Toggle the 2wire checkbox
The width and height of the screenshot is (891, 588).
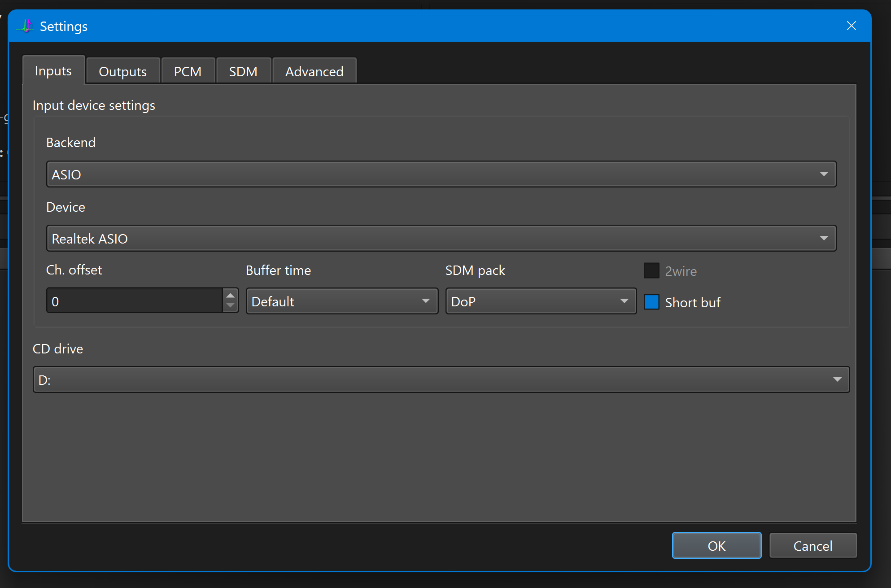coord(651,271)
